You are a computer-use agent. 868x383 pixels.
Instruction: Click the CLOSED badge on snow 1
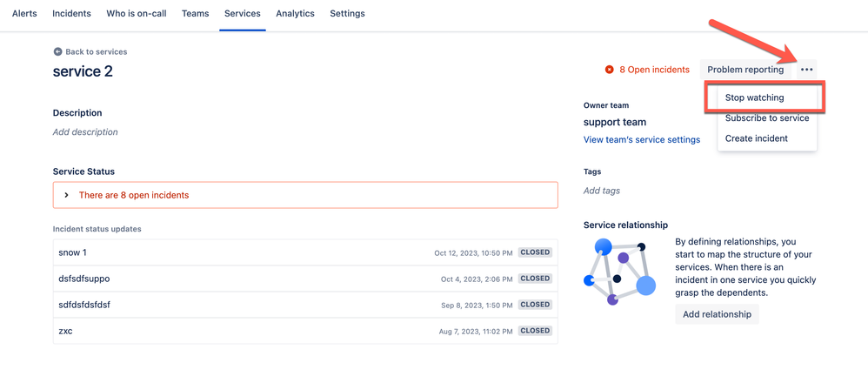point(535,252)
